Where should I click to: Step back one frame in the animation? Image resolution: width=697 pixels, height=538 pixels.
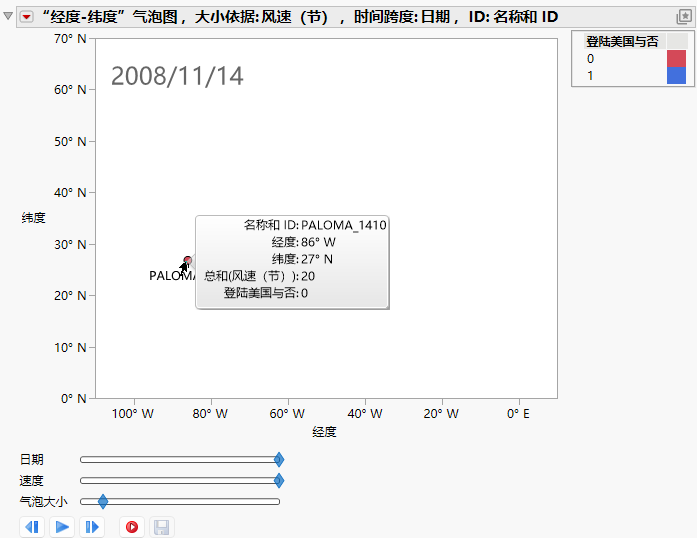click(x=32, y=527)
